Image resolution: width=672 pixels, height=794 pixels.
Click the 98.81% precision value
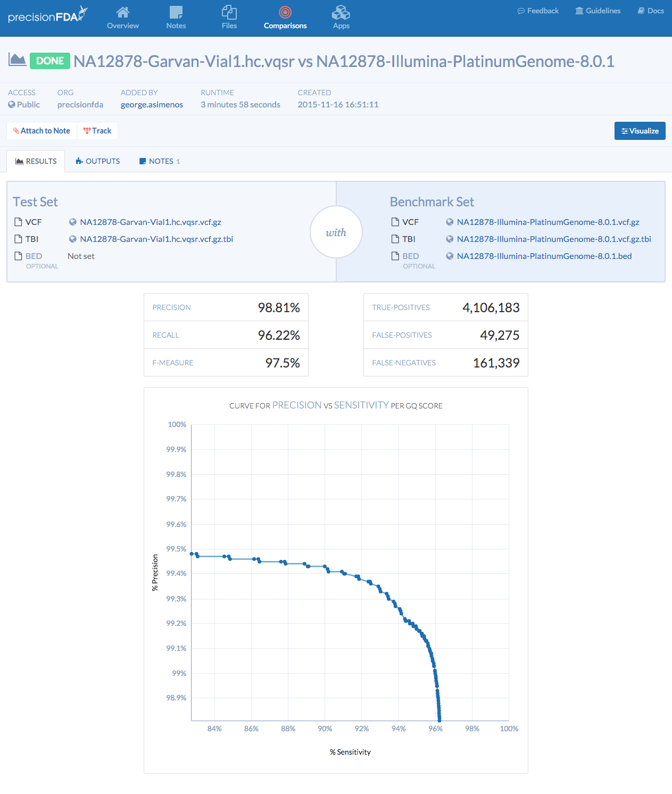(x=279, y=307)
